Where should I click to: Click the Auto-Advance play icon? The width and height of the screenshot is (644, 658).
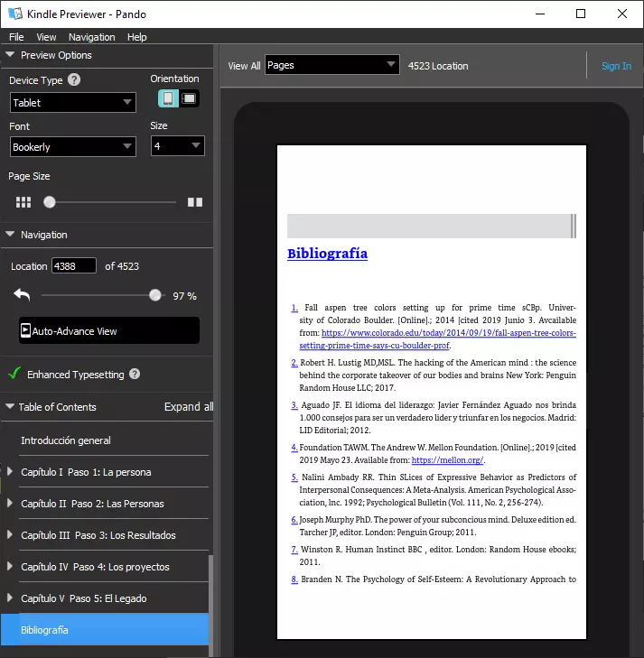tap(25, 330)
